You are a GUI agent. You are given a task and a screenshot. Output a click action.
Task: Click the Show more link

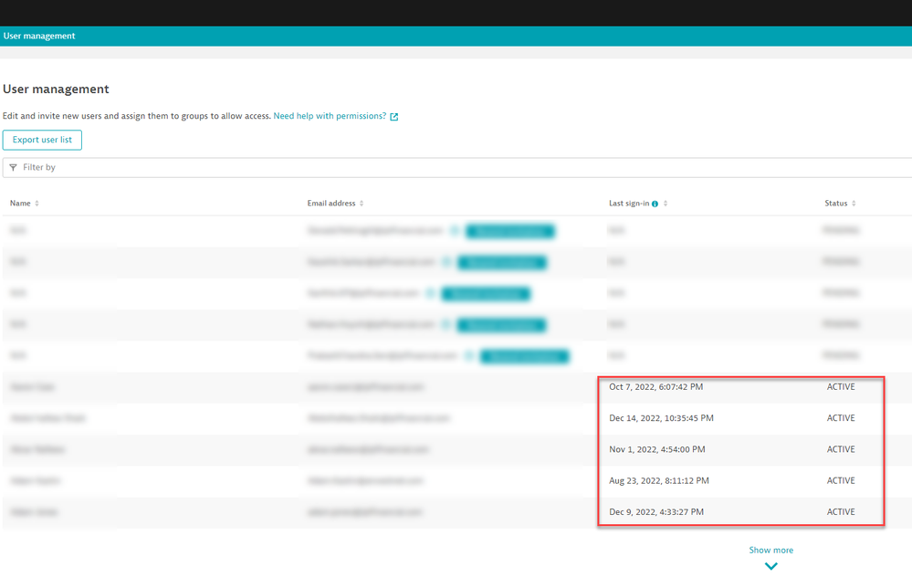pos(770,551)
